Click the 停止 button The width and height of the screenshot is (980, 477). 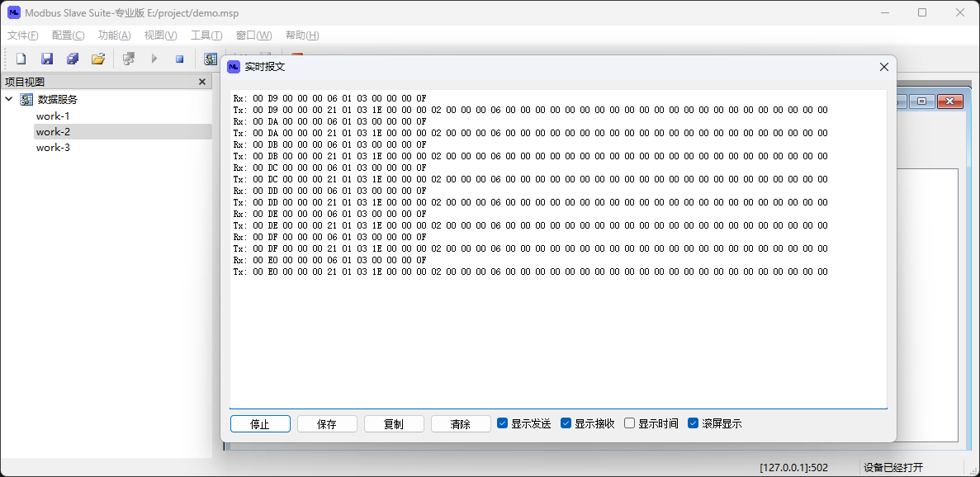260,424
